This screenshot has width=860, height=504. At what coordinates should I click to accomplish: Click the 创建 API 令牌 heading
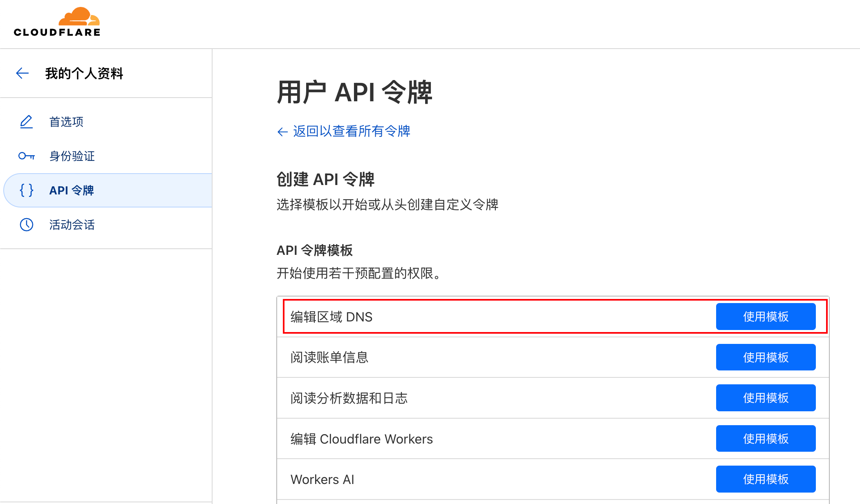coord(325,179)
